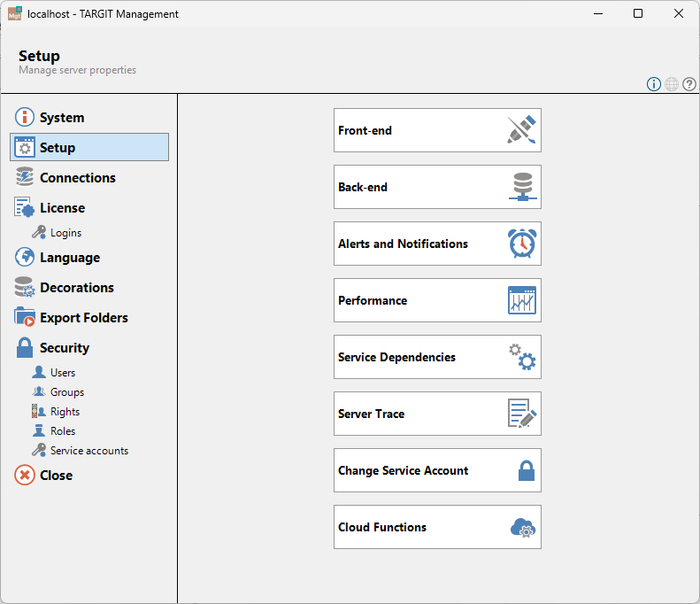This screenshot has width=700, height=604.
Task: Switch to the Language section
Action: 89,258
